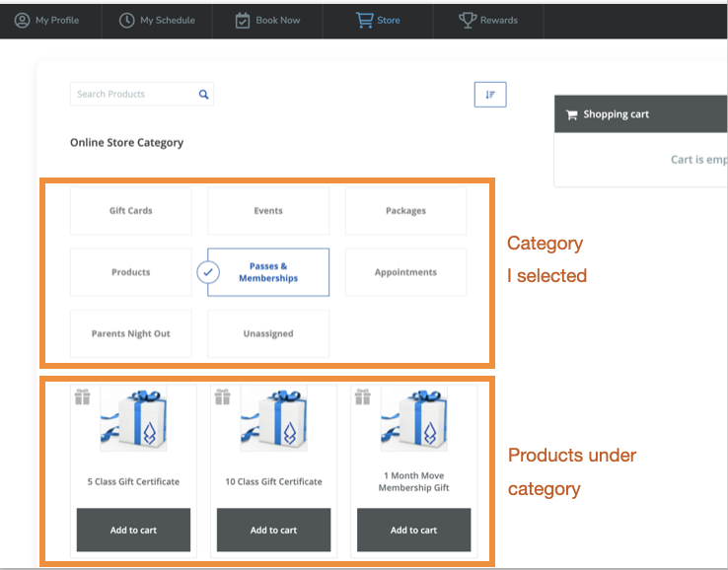Open the Appointments category
Image resolution: width=728 pixels, height=570 pixels.
[x=405, y=272]
